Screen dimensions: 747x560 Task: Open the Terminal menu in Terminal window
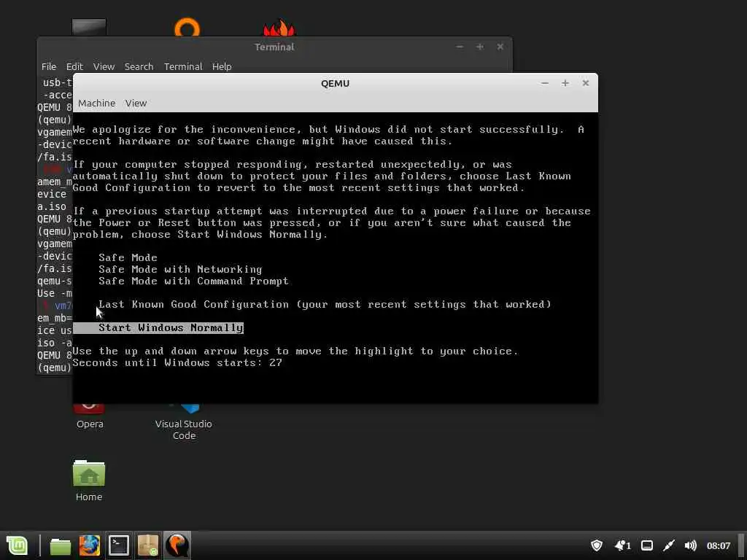pyautogui.click(x=183, y=66)
